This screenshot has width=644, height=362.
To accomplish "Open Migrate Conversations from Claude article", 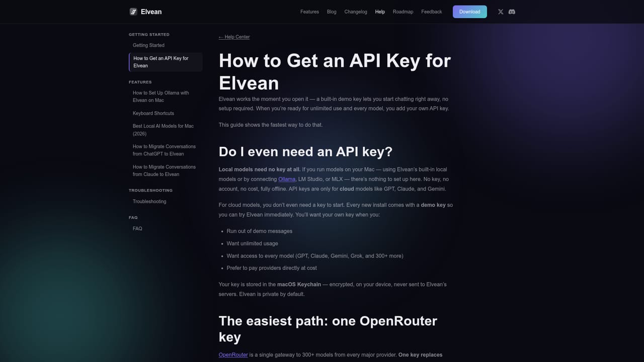I will click(x=166, y=170).
